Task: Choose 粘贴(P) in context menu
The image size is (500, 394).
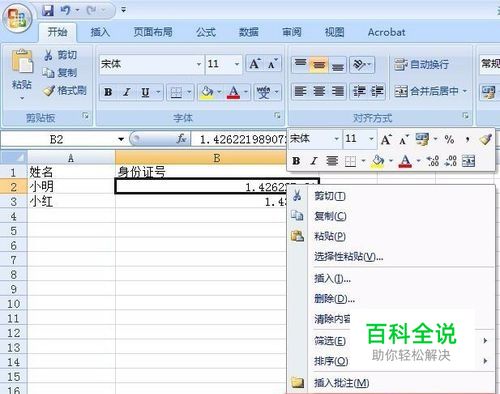Action: tap(391, 236)
